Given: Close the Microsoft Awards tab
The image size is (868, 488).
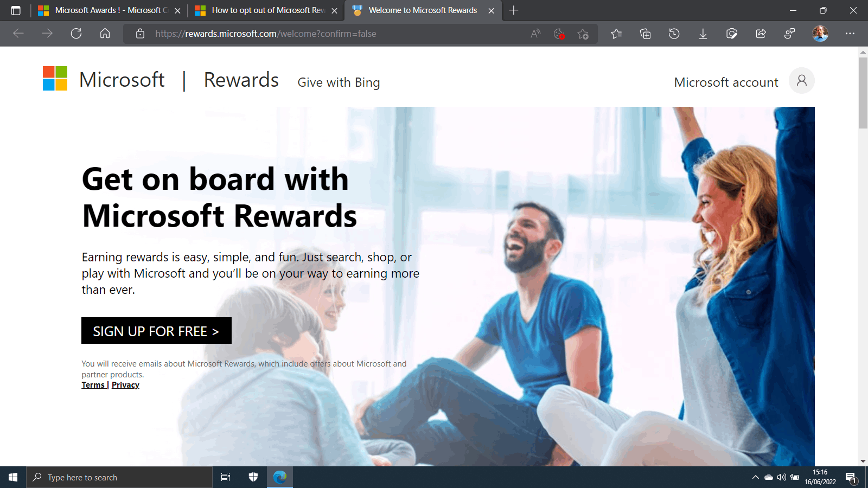Looking at the screenshot, I should [x=177, y=10].
